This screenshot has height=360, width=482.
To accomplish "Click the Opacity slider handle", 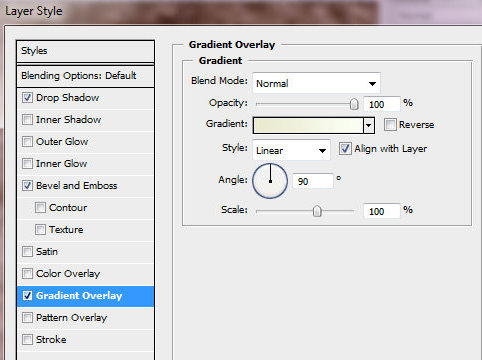I will click(x=354, y=104).
